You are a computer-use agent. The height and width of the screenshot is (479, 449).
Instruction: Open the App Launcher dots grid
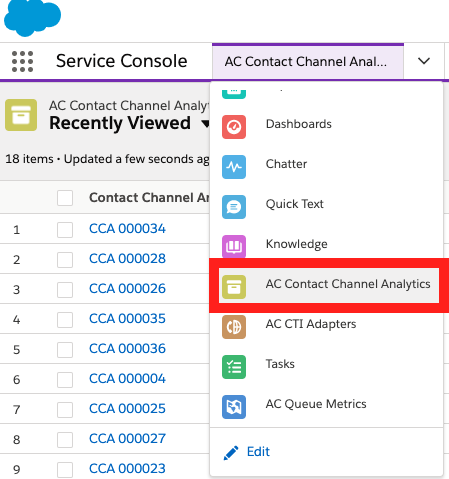[22, 61]
